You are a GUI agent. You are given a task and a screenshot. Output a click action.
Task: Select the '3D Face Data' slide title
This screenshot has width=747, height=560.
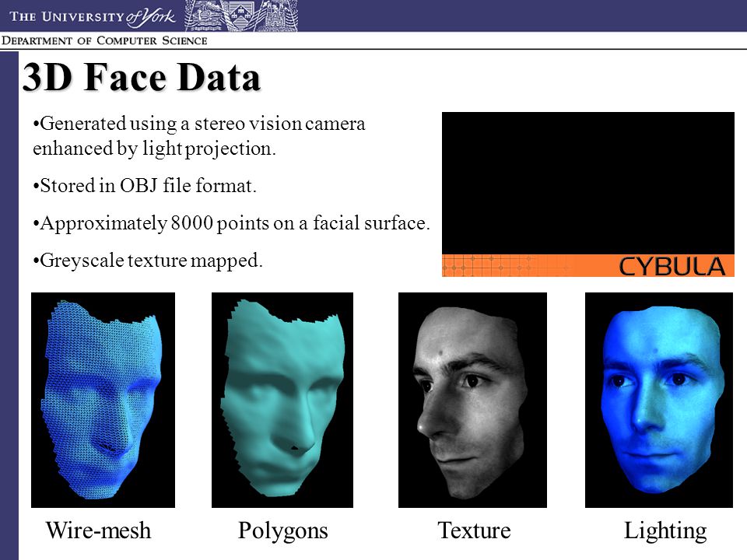pyautogui.click(x=142, y=77)
